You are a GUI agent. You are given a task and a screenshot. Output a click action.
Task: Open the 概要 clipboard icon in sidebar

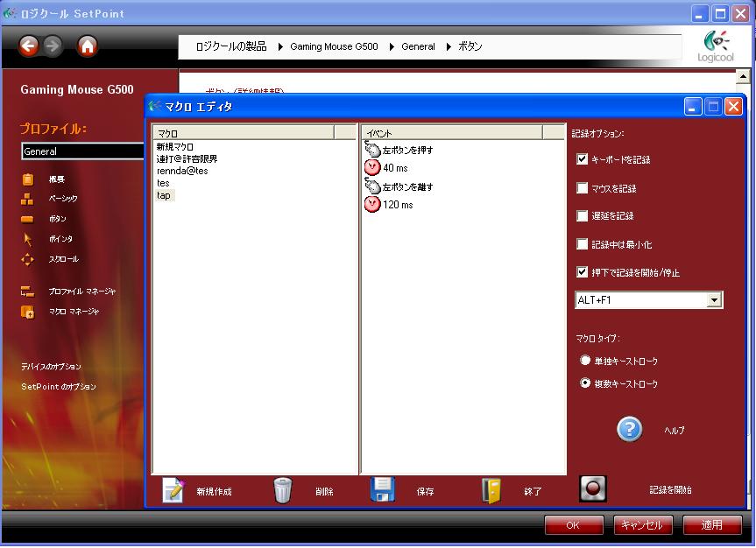pos(28,179)
